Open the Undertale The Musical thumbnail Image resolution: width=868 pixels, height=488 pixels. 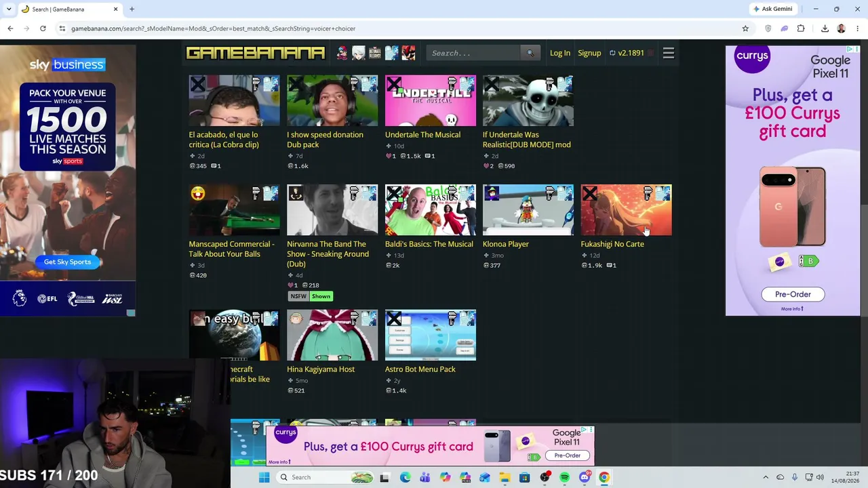click(x=431, y=101)
